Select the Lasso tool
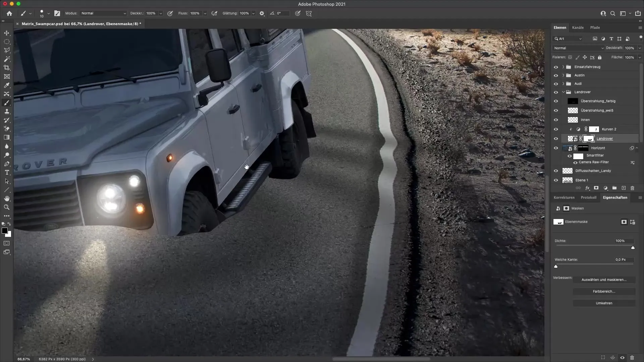Viewport: 644px width, 362px height. click(7, 50)
